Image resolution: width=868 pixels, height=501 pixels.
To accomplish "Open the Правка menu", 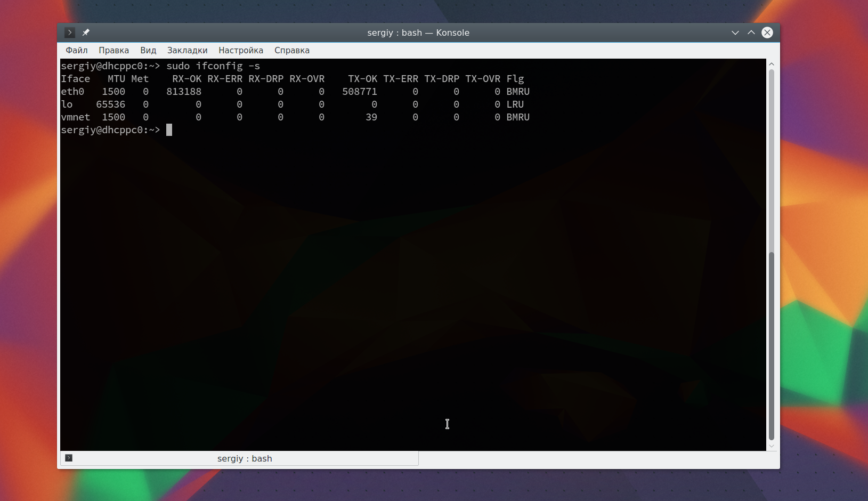I will pos(113,50).
